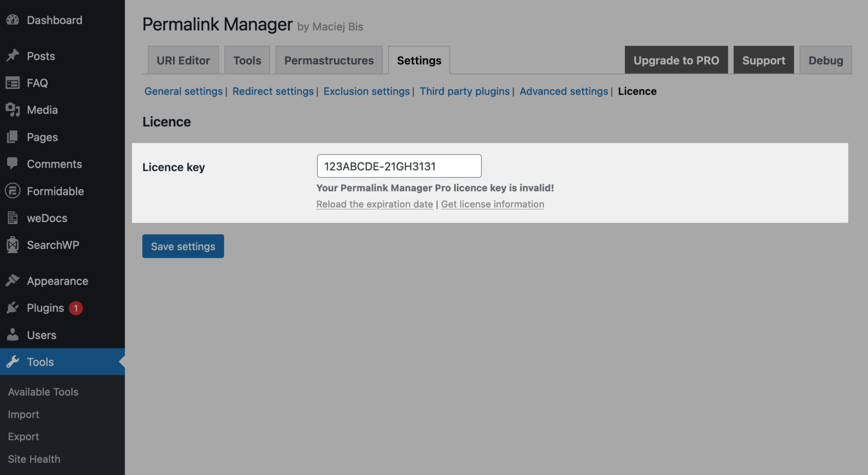Select the Licence key input field
868x475 pixels.
(x=399, y=166)
